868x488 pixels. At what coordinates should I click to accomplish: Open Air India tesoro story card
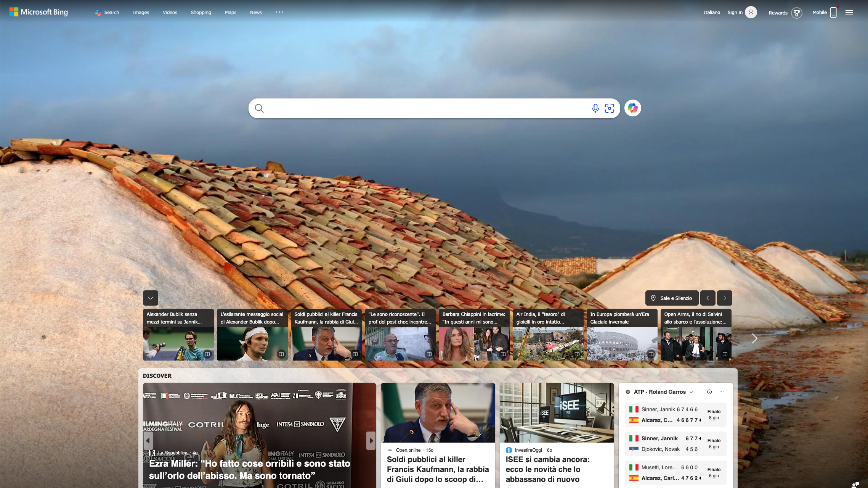[x=548, y=335]
